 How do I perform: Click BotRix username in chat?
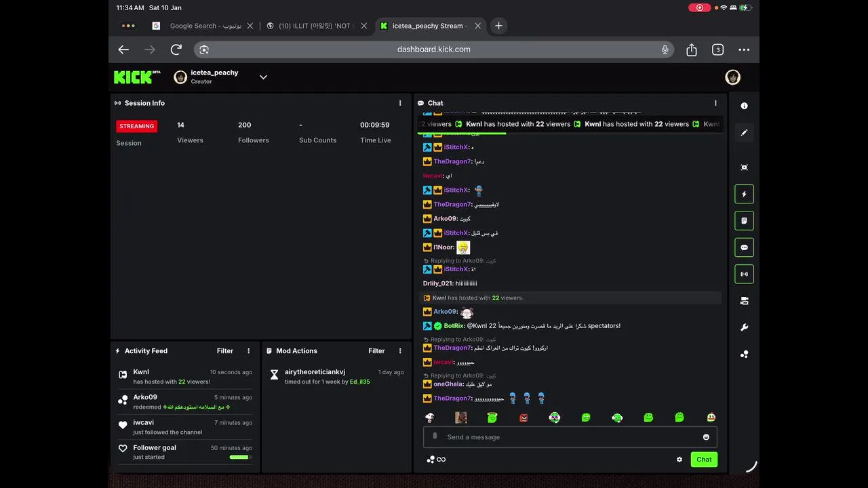454,326
